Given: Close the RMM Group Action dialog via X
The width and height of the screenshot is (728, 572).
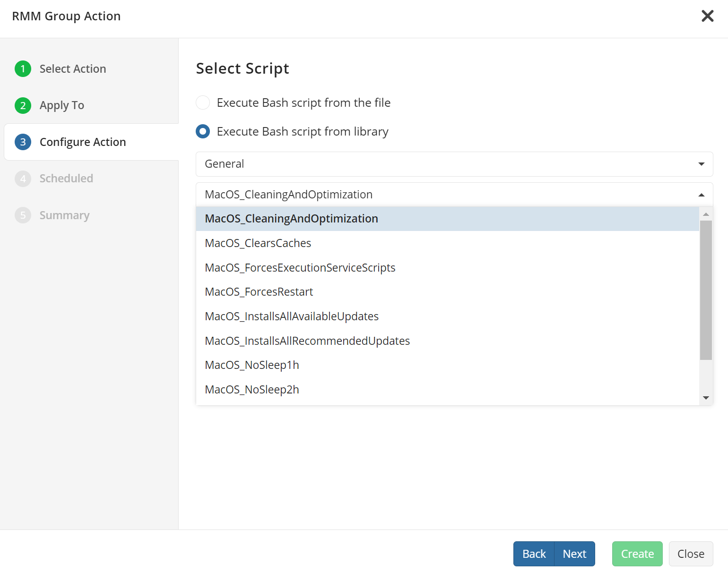Looking at the screenshot, I should pyautogui.click(x=707, y=16).
